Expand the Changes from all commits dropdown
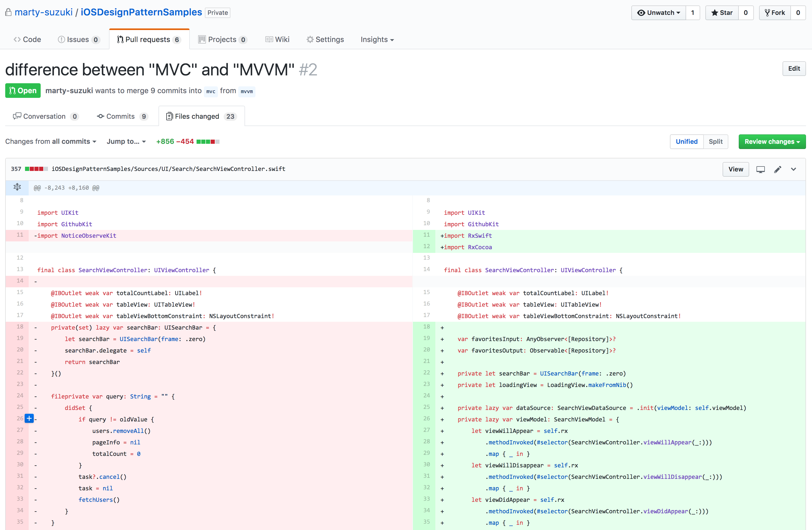812x530 pixels. pos(51,141)
